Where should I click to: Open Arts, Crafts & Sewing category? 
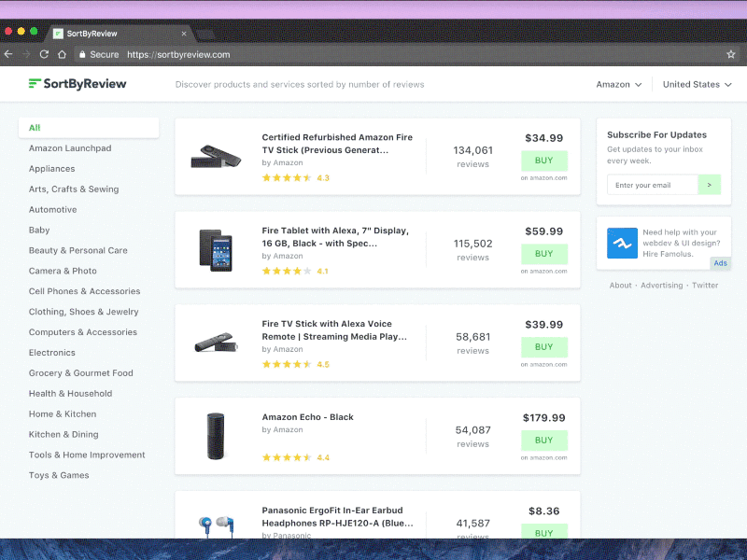[74, 189]
